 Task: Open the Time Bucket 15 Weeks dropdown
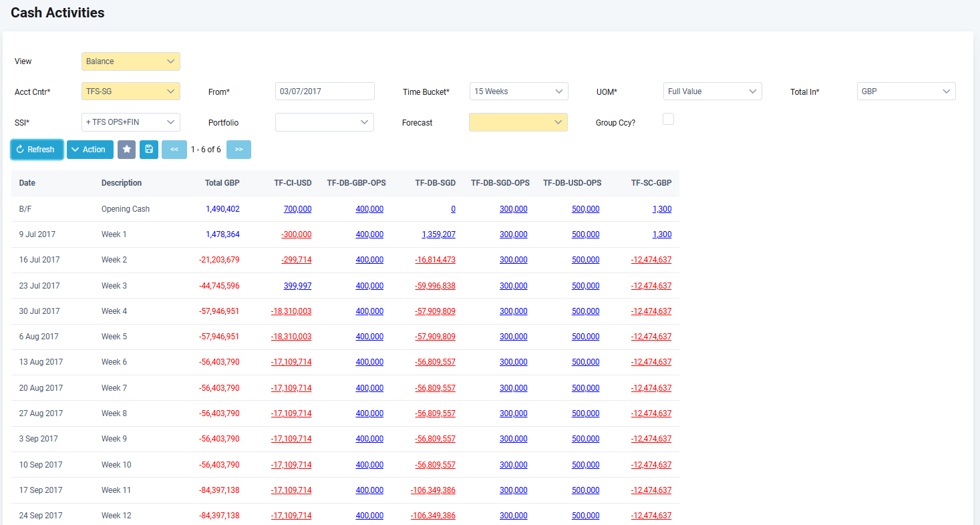coord(518,92)
